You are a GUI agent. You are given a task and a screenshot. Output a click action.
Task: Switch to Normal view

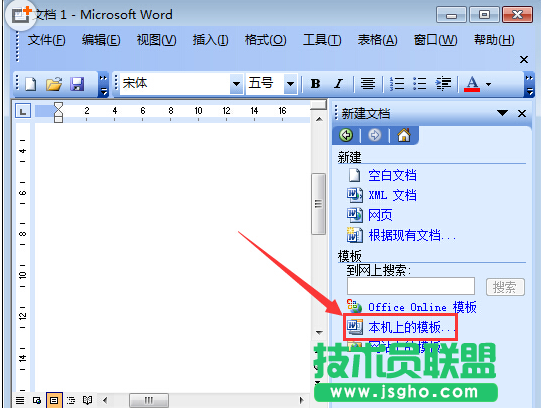(x=20, y=400)
